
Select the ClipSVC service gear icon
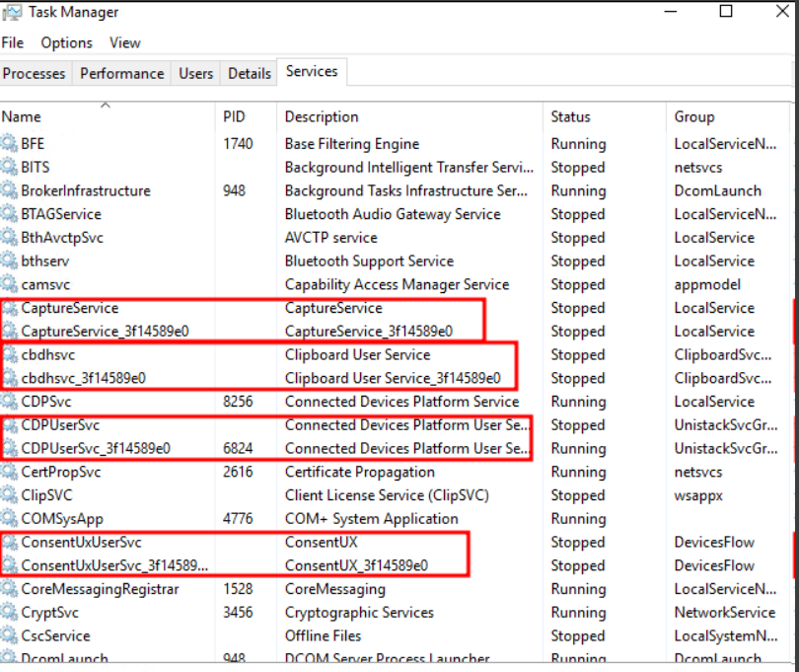[9, 495]
